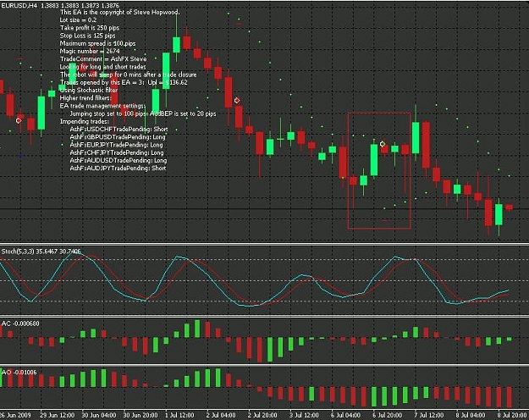Click the 'Upl = $136.62' trades line
This screenshot has width=529, height=420.
click(x=124, y=82)
